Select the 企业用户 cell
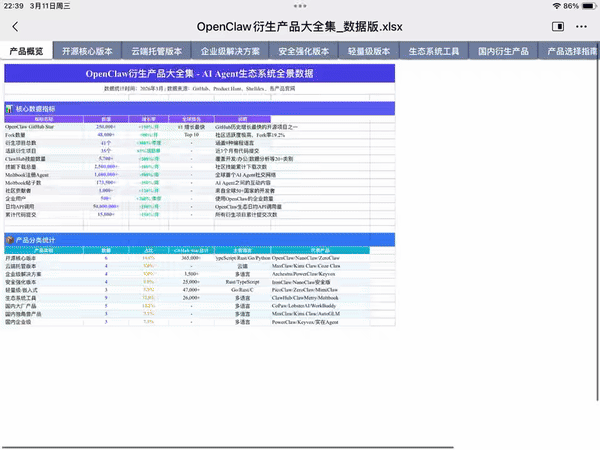This screenshot has height=450, width=600. [x=44, y=199]
